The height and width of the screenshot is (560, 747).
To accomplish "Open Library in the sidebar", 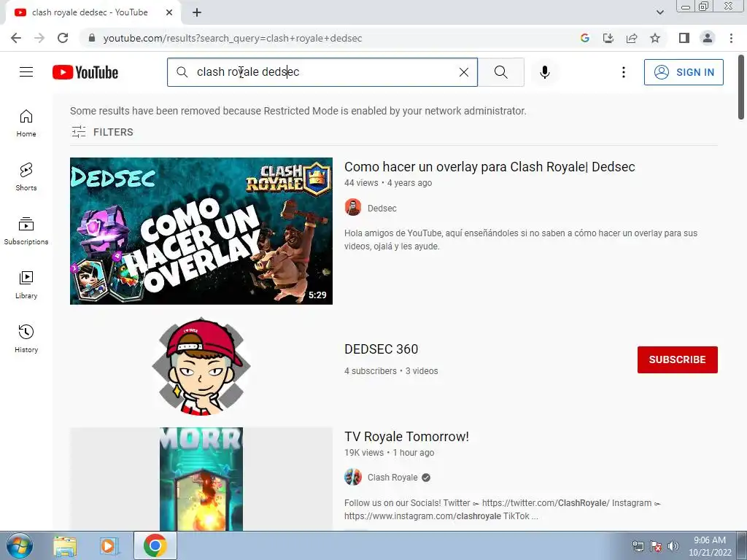I will pos(26,285).
